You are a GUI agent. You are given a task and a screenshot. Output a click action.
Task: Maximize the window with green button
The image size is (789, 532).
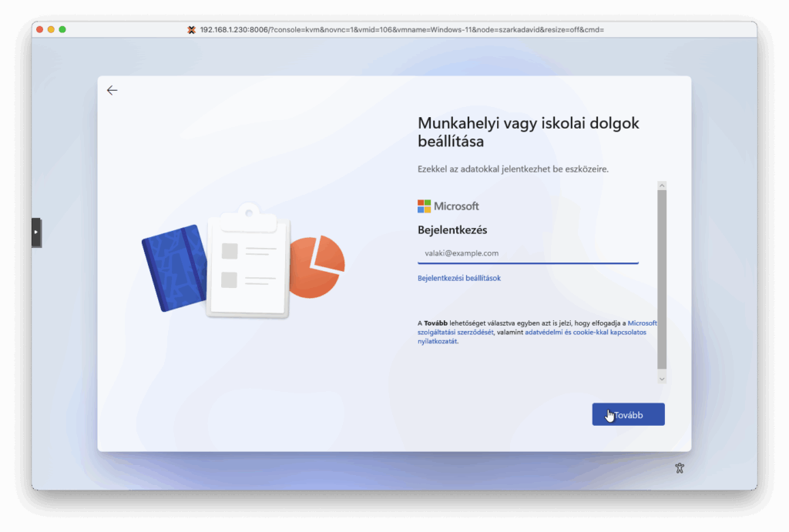coord(62,30)
